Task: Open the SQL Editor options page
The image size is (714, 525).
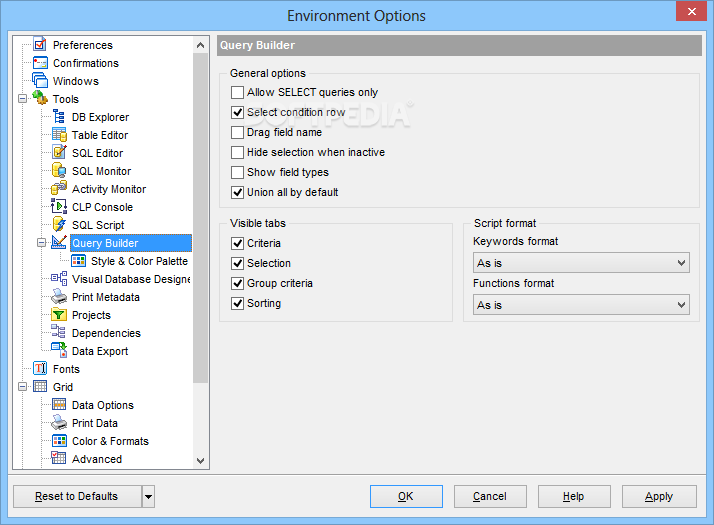Action: pos(97,153)
